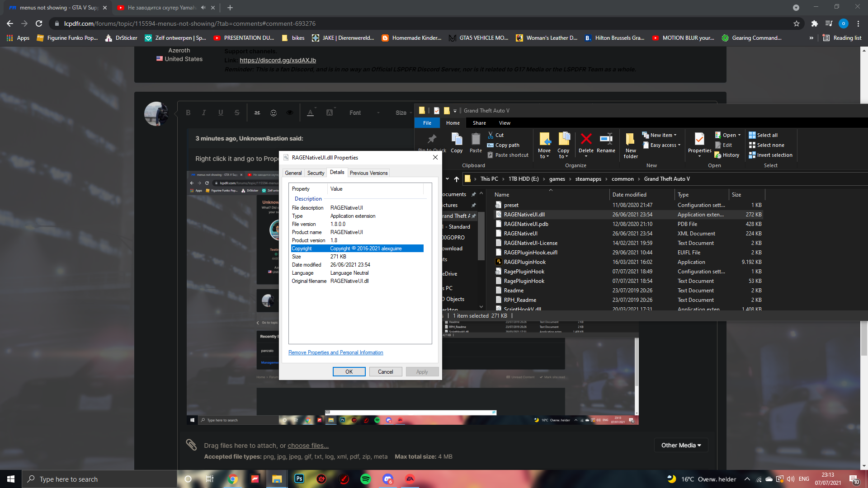Toggle bold formatting in editor
Screen dimensions: 868x488
point(188,113)
